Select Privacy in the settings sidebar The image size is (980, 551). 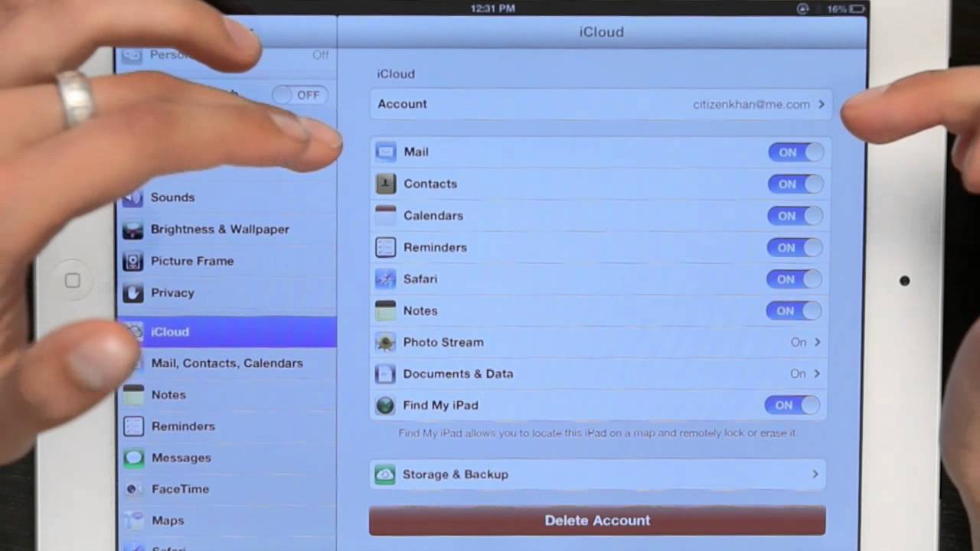tap(227, 292)
